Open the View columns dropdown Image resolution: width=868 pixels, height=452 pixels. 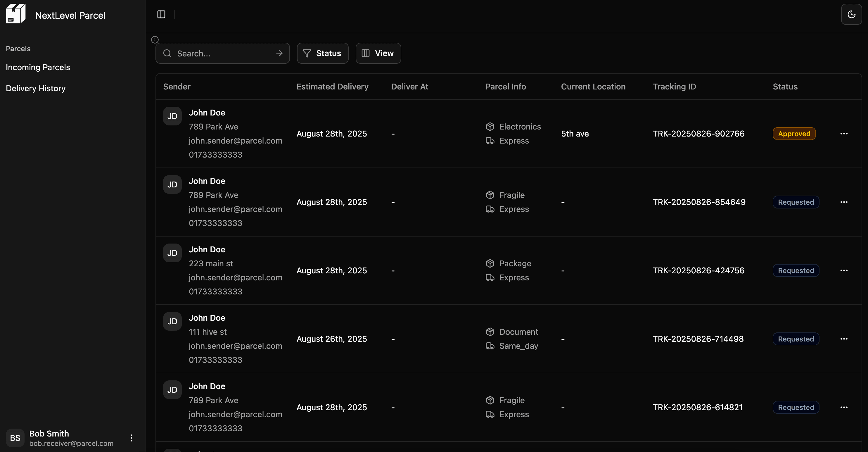[x=378, y=53]
